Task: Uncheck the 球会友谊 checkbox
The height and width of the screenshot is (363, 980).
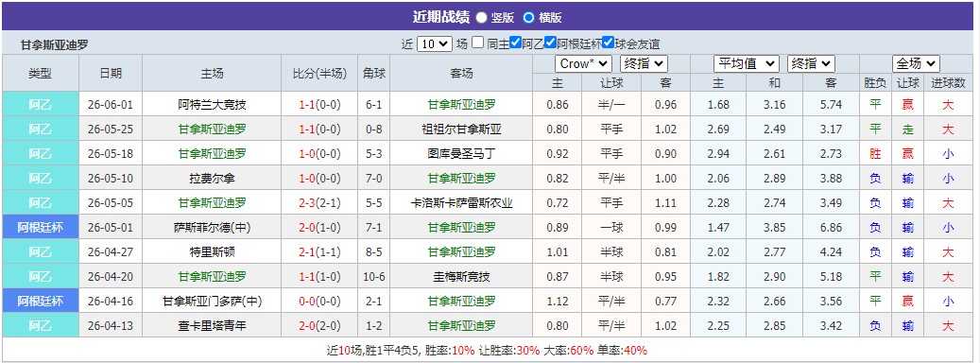Action: tap(608, 43)
